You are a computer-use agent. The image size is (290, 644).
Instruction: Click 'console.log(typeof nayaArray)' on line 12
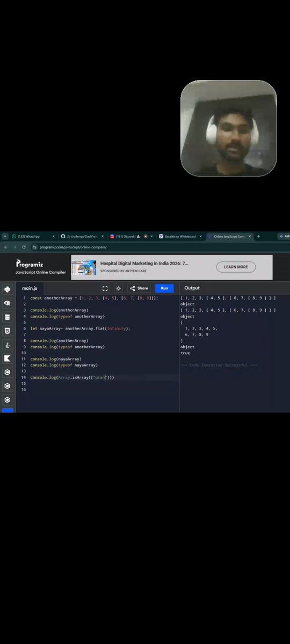[64, 365]
